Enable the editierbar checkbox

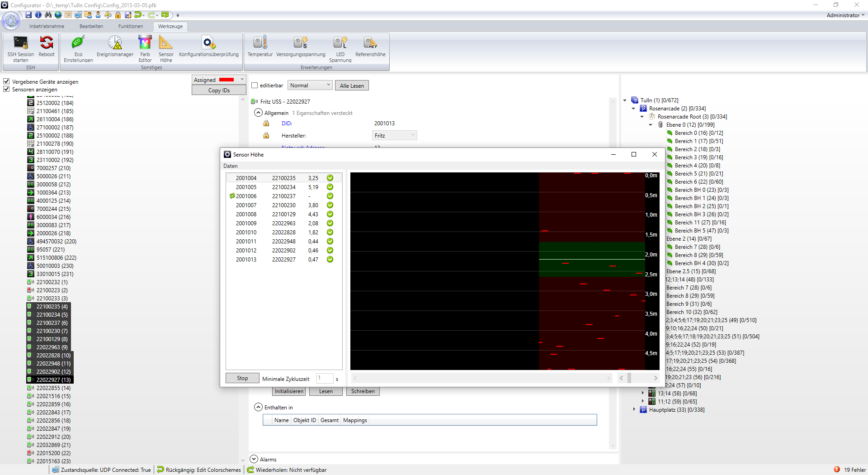click(255, 85)
